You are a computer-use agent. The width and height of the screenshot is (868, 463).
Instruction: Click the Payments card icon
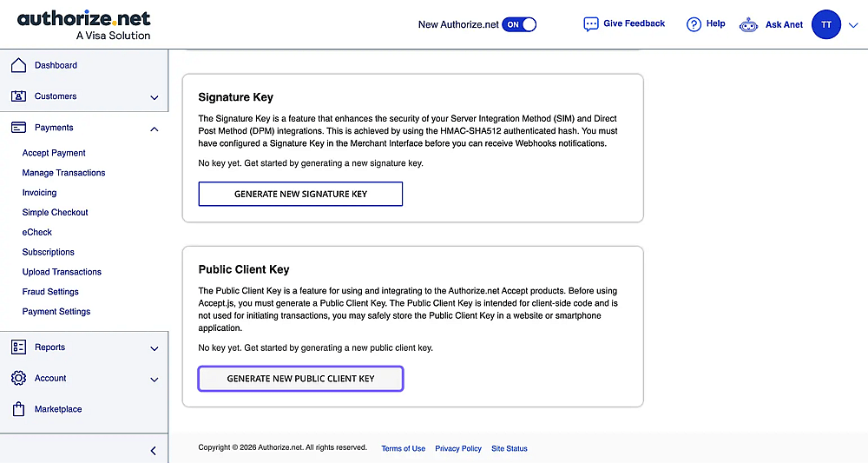18,128
